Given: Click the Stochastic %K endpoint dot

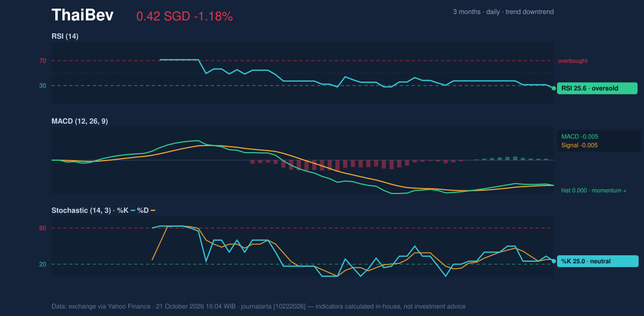Looking at the screenshot, I should tap(554, 261).
